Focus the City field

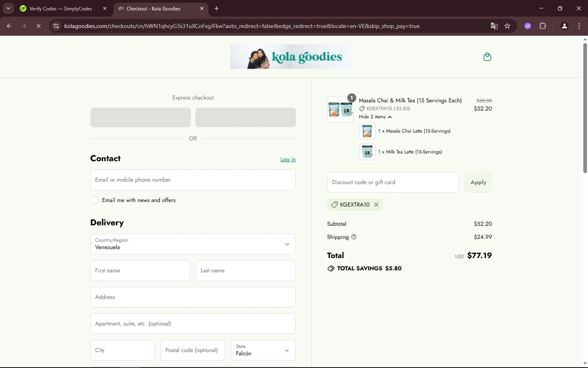pyautogui.click(x=122, y=350)
